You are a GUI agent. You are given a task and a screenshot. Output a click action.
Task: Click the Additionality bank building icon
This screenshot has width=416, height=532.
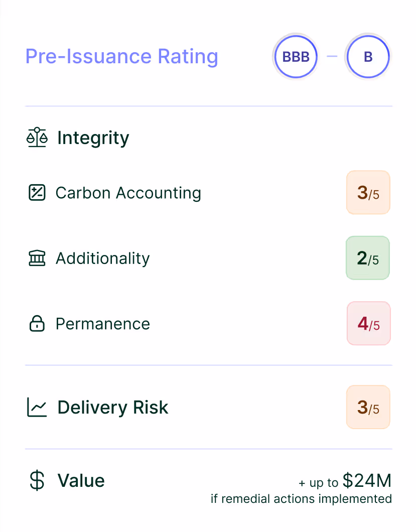(37, 258)
